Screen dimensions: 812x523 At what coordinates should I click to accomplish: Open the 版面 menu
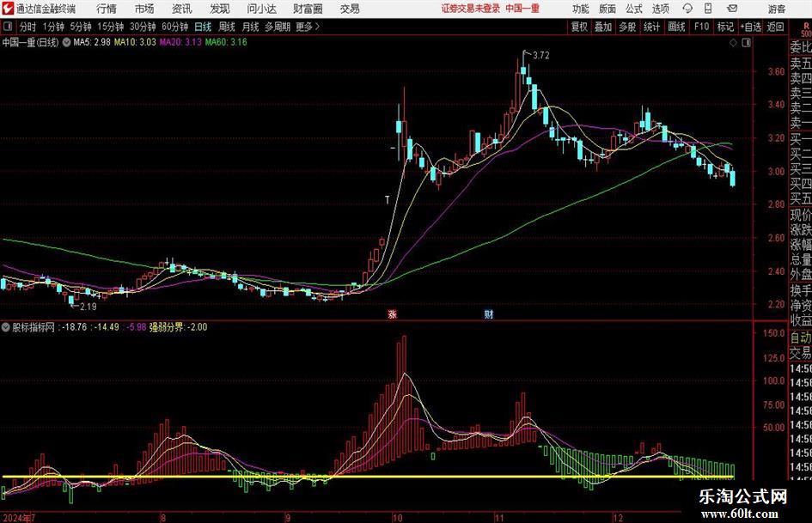click(x=607, y=9)
